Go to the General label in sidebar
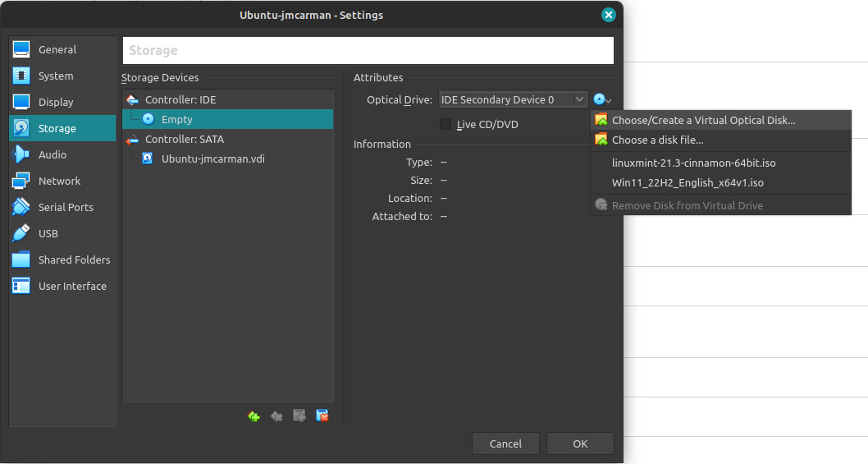The height and width of the screenshot is (464, 868). point(57,49)
